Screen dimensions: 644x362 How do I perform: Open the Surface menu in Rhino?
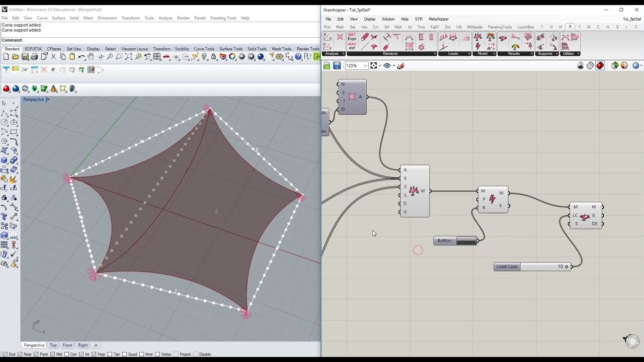click(x=58, y=18)
